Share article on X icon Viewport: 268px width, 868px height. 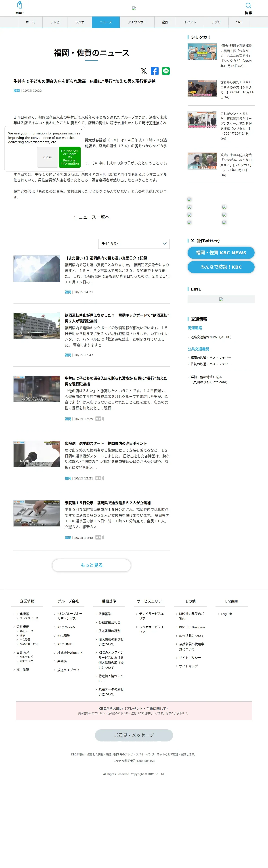click(144, 71)
